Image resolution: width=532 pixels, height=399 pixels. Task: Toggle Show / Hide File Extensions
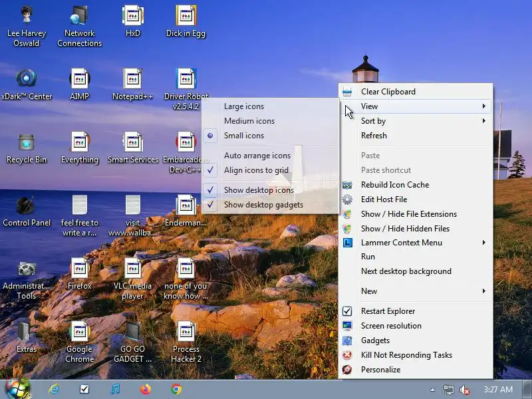tap(416, 213)
